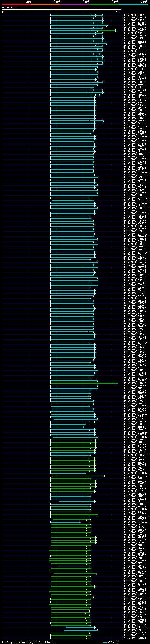Open hit UniRef100_Q8LK53

coord(135,87)
